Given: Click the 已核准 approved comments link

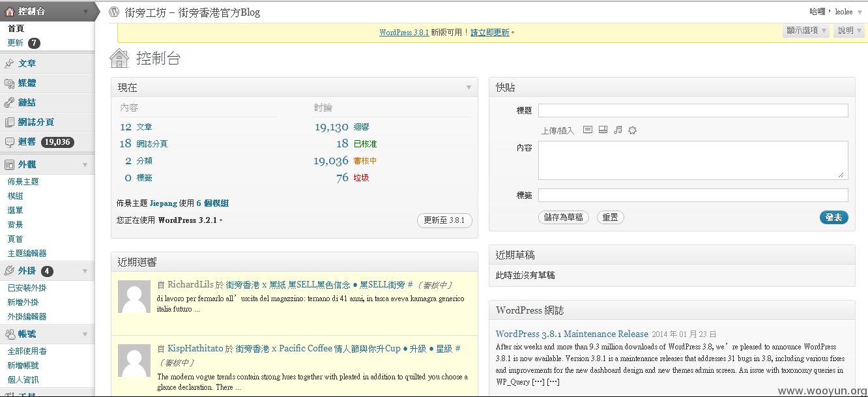Looking at the screenshot, I should [365, 144].
